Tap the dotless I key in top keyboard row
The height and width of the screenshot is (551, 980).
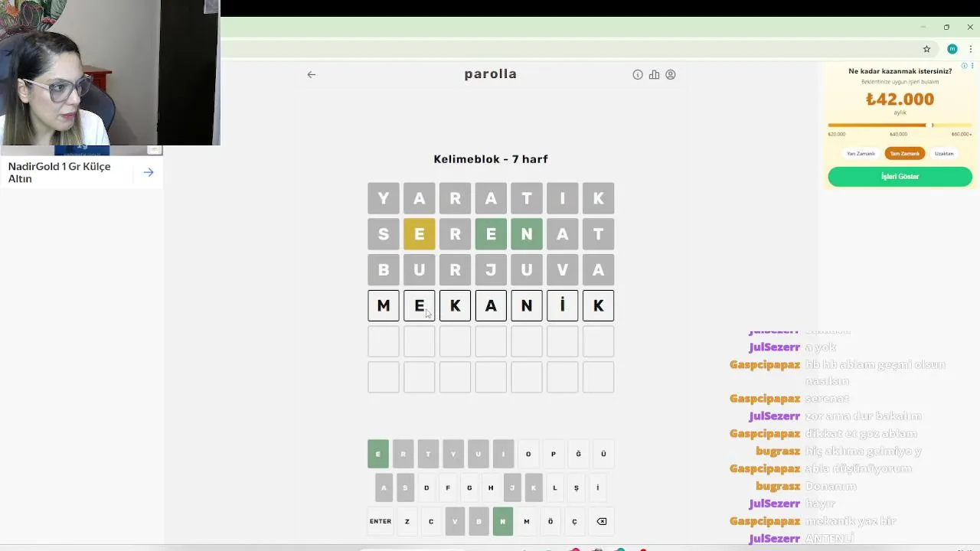[x=503, y=454]
